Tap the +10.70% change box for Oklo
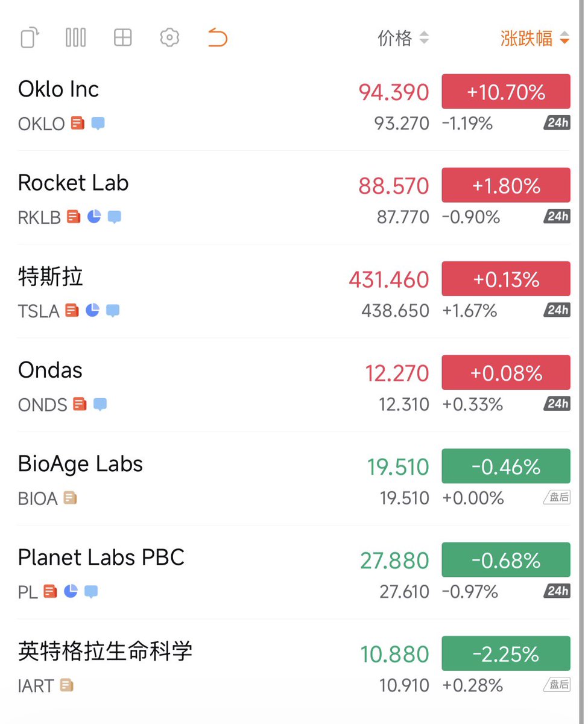Viewport: 588px width, 724px height. tap(505, 92)
